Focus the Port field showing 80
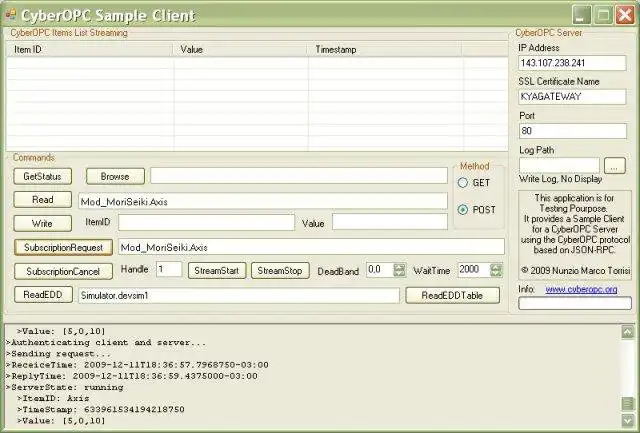The width and height of the screenshot is (640, 433). (x=572, y=131)
